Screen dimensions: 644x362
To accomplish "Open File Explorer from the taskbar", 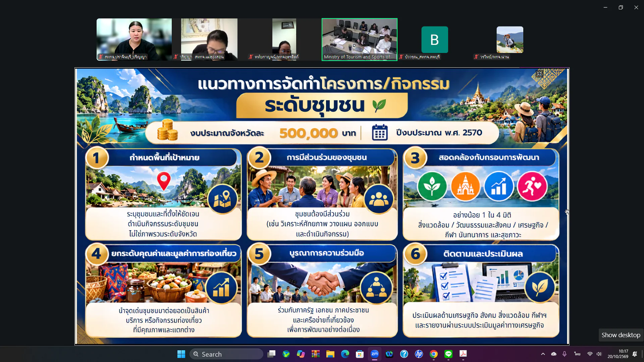I will coord(330,354).
